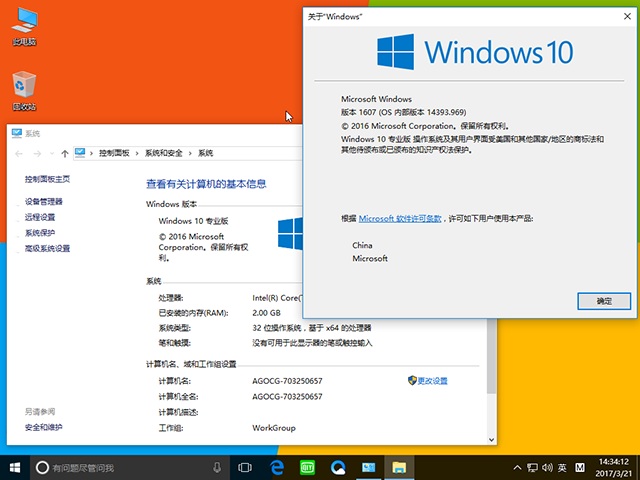Open the volume control in system tray
The image size is (640, 480).
click(x=546, y=467)
